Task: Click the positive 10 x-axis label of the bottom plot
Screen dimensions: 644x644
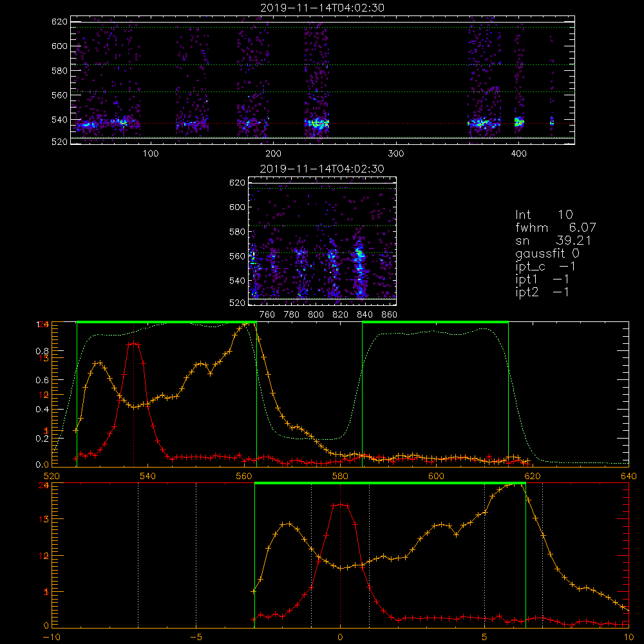Action: (x=629, y=638)
